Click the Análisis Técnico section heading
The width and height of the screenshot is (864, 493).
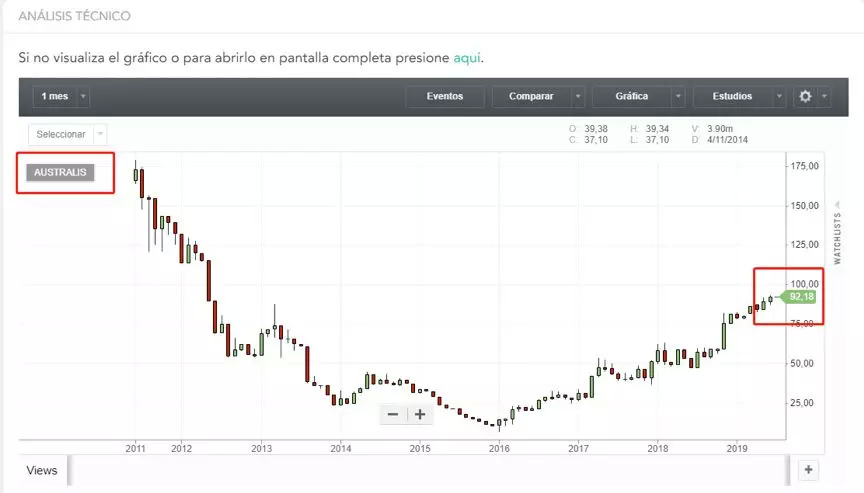pyautogui.click(x=74, y=16)
